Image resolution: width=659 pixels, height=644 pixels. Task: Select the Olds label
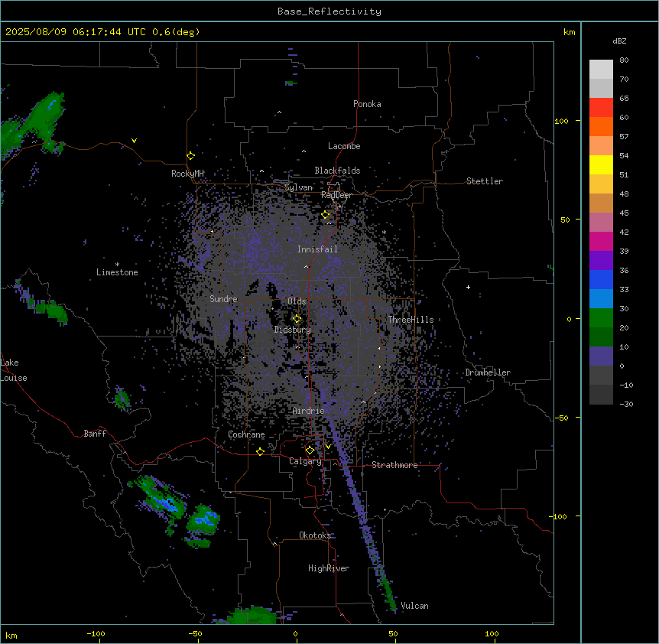pyautogui.click(x=297, y=301)
